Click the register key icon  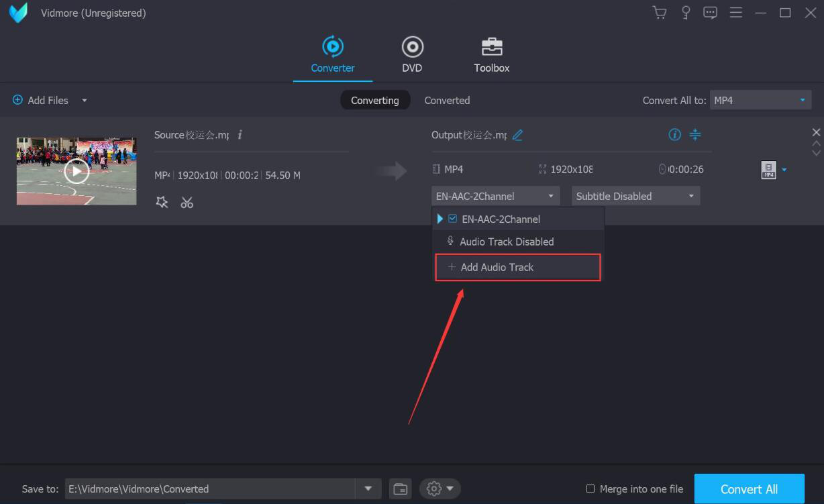click(x=685, y=13)
